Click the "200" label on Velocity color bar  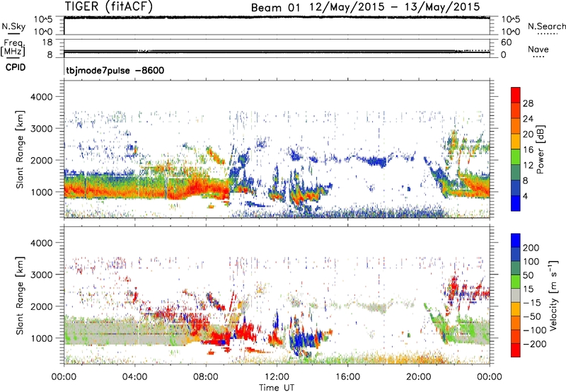[x=531, y=248]
